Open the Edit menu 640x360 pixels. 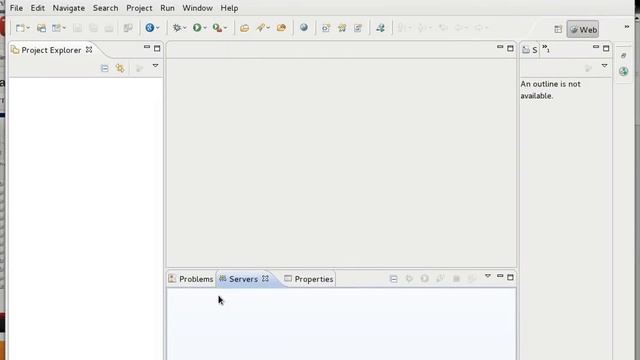tap(38, 8)
